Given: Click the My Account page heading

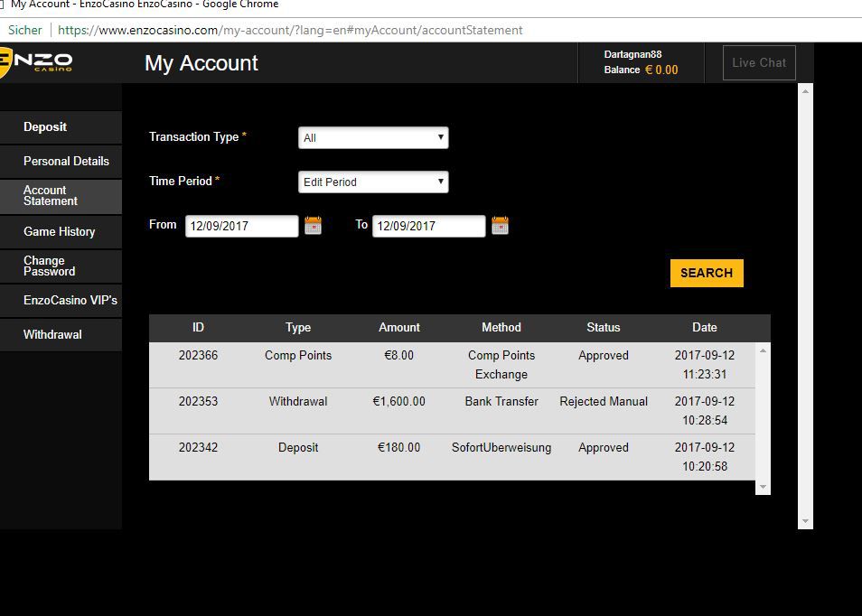Looking at the screenshot, I should click(x=201, y=63).
